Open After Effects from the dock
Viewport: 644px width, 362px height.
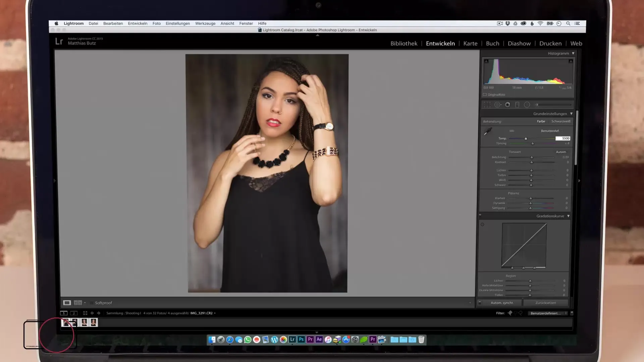(319, 340)
